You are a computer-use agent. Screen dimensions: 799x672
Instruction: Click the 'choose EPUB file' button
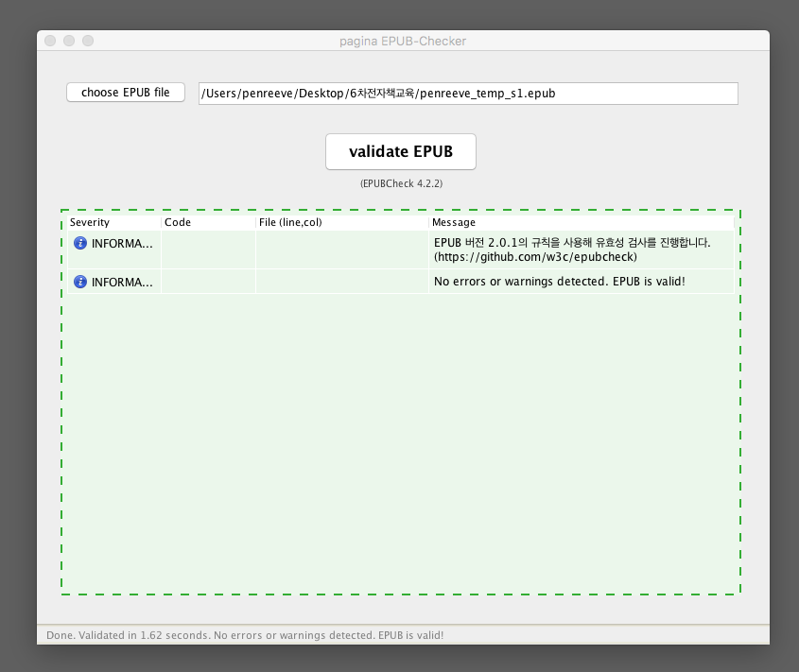tap(126, 93)
